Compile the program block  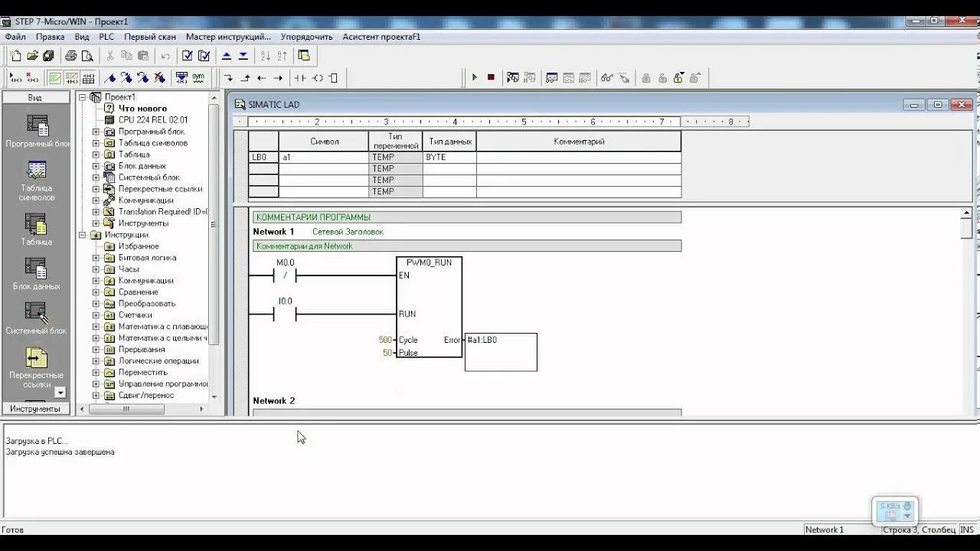[x=187, y=56]
